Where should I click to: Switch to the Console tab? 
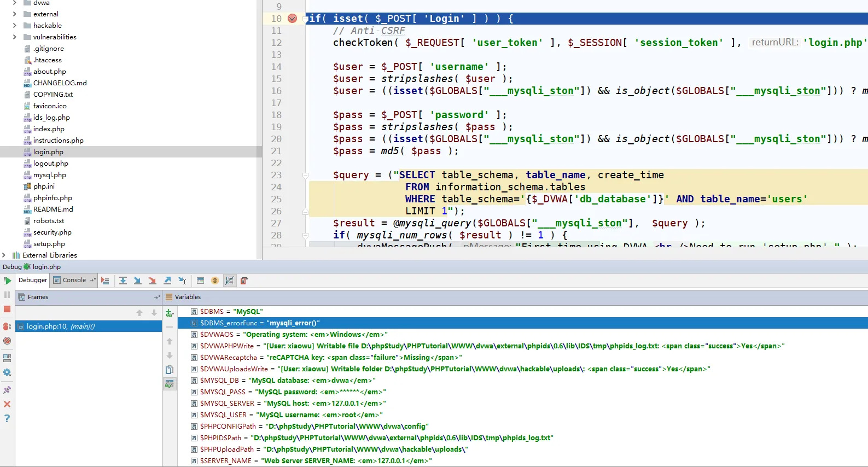coord(74,280)
